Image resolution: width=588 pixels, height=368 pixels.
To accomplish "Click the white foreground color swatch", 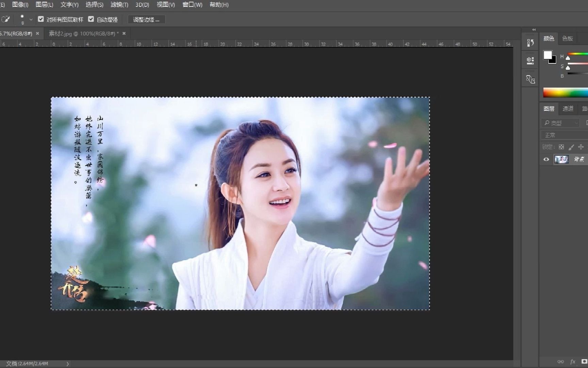I will [548, 55].
